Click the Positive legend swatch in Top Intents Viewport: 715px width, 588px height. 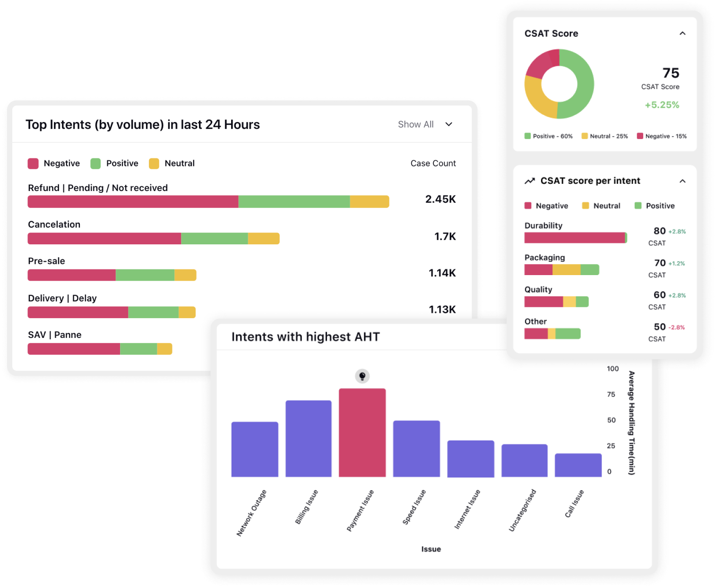pyautogui.click(x=95, y=164)
